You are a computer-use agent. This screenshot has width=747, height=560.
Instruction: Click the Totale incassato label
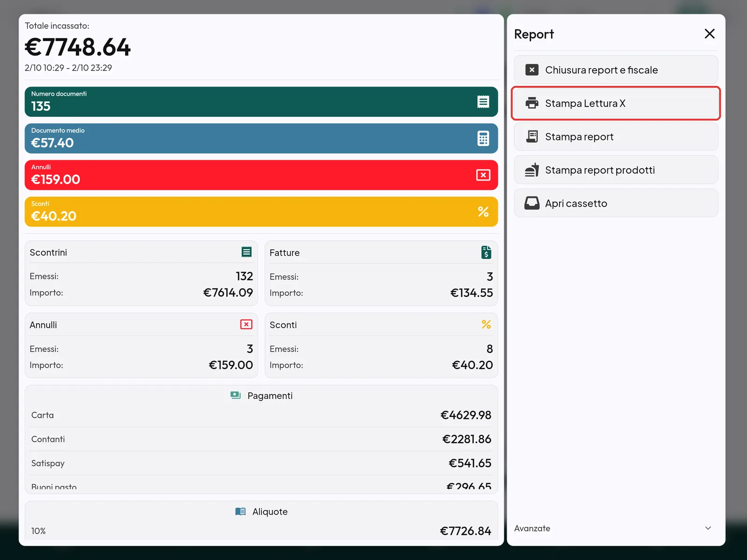point(57,26)
